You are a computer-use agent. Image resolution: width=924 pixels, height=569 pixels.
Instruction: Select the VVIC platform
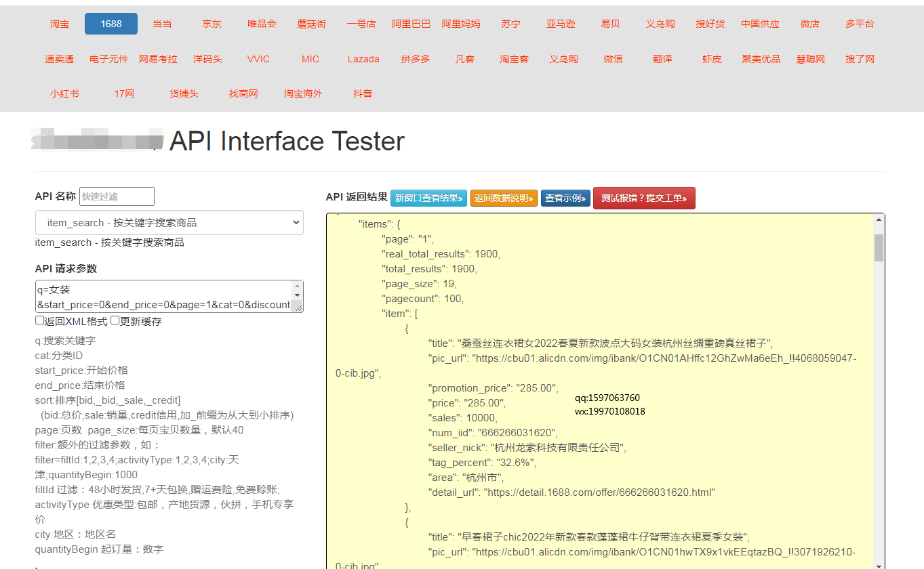pos(258,59)
